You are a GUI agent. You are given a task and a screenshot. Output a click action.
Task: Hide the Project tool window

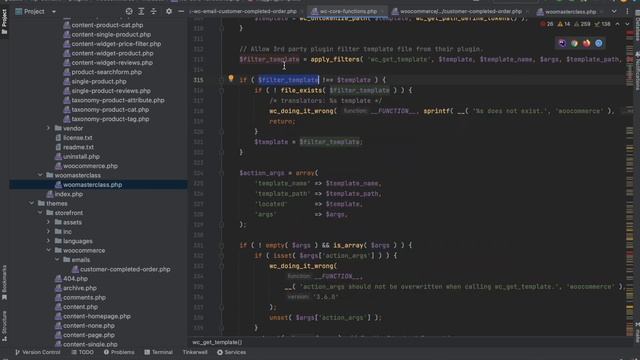[x=181, y=11]
